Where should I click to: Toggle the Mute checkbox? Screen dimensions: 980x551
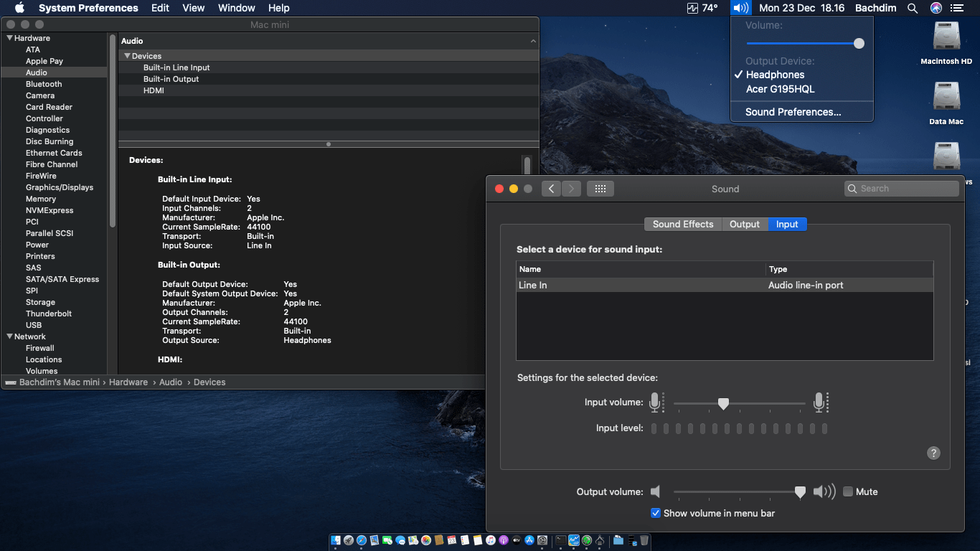pos(848,491)
